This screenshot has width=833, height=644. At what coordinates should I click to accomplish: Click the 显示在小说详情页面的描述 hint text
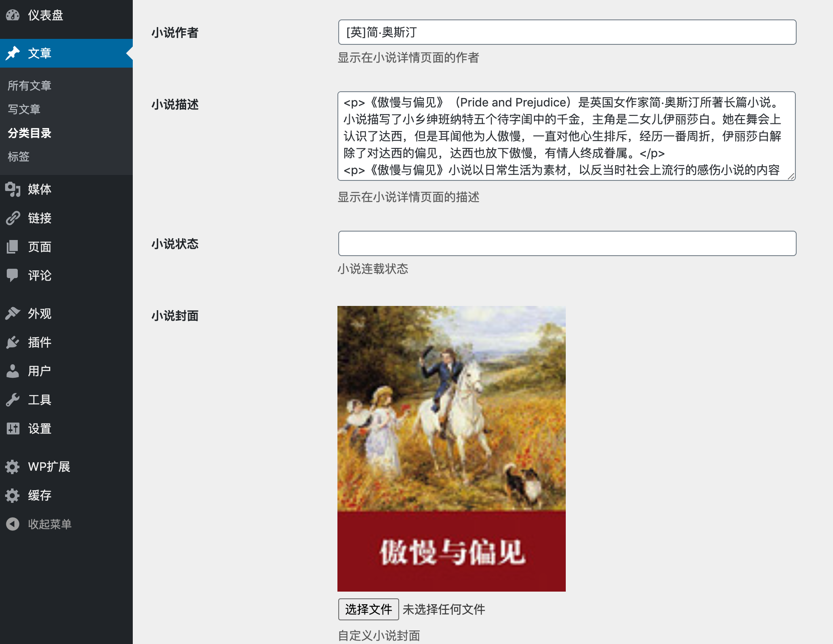click(x=408, y=197)
